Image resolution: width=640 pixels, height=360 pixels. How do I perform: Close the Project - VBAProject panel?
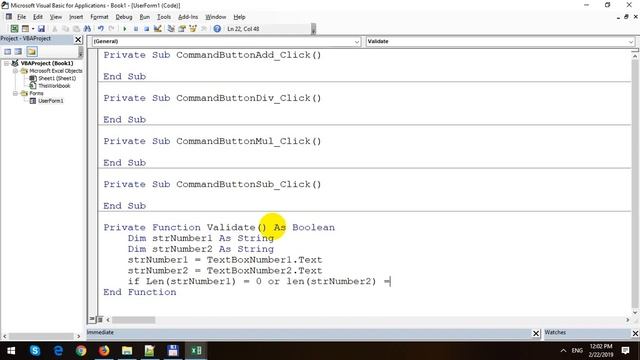coord(78,39)
